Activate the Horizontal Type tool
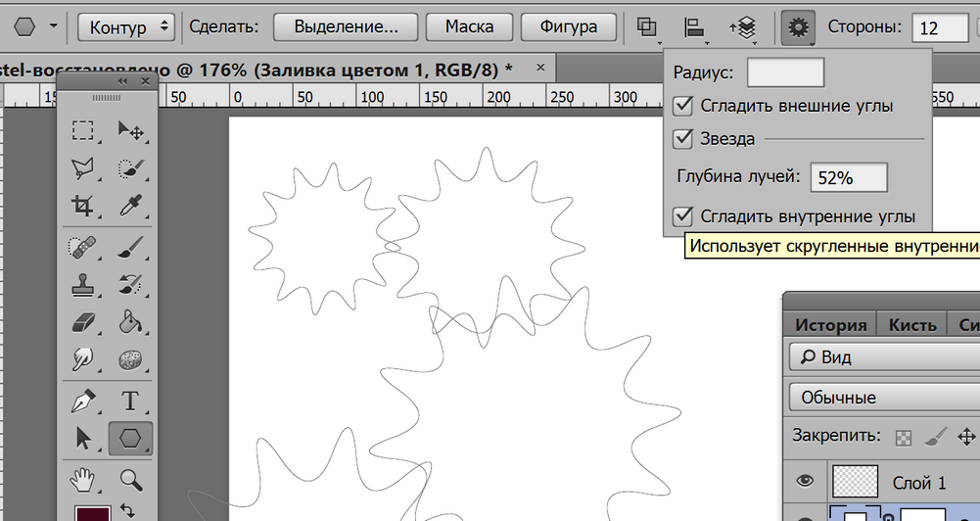Screen dimensions: 980x521 point(130,401)
